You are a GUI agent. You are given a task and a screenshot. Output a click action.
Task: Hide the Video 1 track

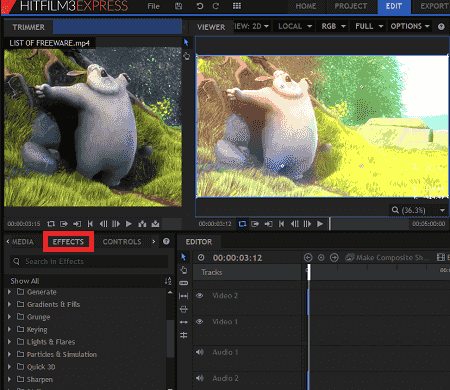pos(200,321)
